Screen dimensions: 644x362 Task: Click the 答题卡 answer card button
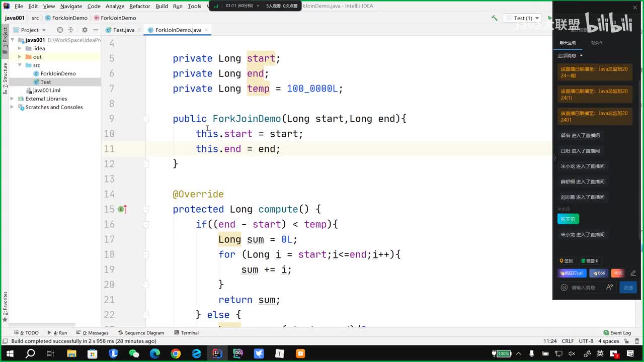point(590,261)
